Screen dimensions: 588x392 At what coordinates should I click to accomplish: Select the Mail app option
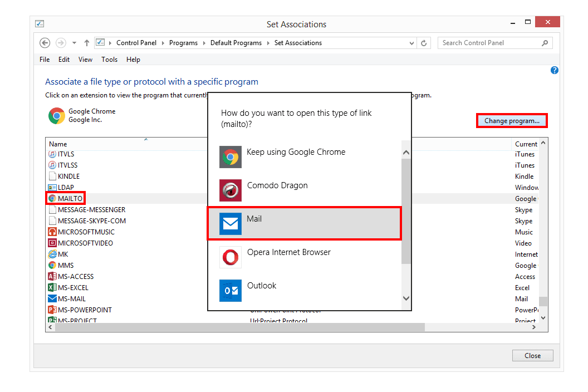pyautogui.click(x=305, y=224)
